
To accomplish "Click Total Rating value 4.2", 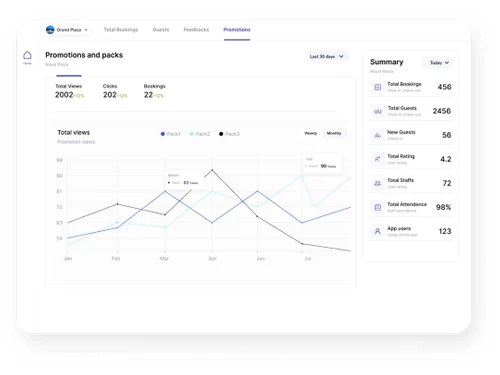I will (446, 159).
